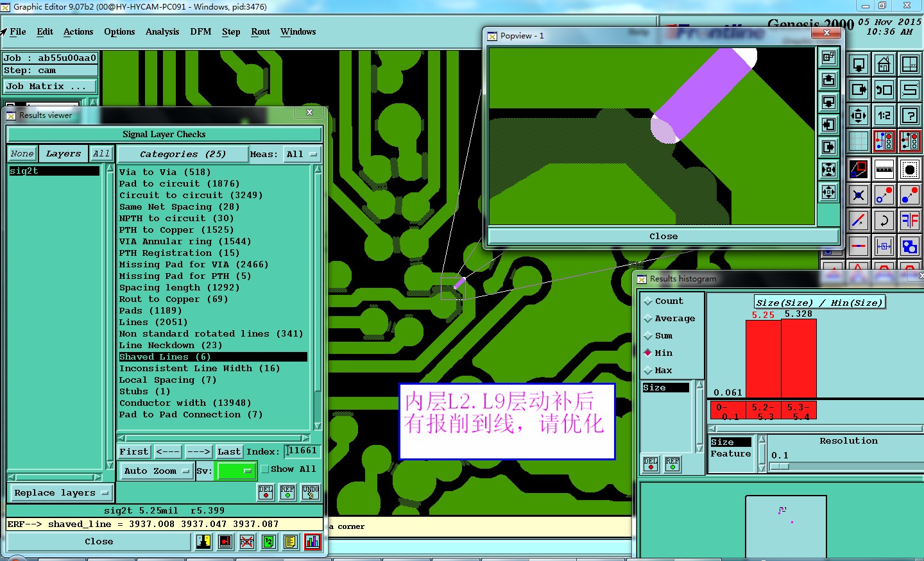This screenshot has width=924, height=561.
Task: Click the black octagon pad icon
Action: (910, 169)
